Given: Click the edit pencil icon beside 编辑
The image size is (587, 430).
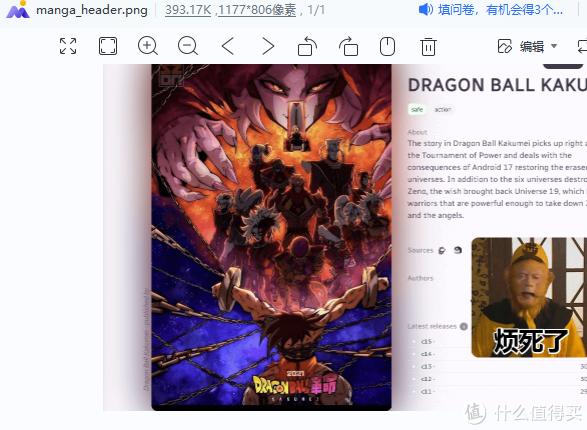Looking at the screenshot, I should 504,46.
